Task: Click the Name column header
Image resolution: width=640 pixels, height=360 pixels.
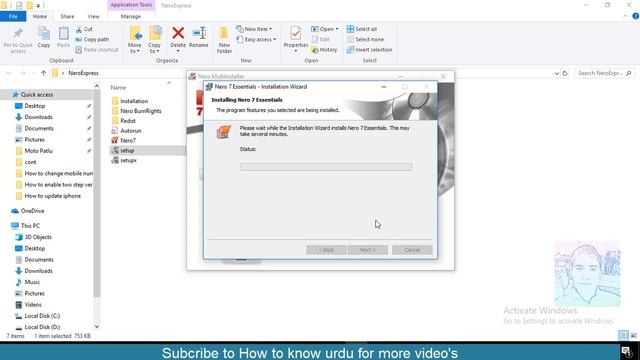Action: tap(118, 87)
